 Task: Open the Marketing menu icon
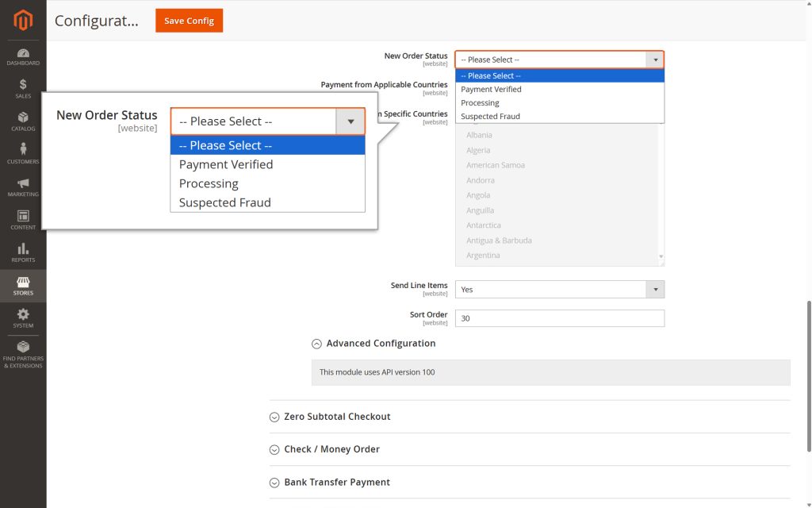coord(22,188)
